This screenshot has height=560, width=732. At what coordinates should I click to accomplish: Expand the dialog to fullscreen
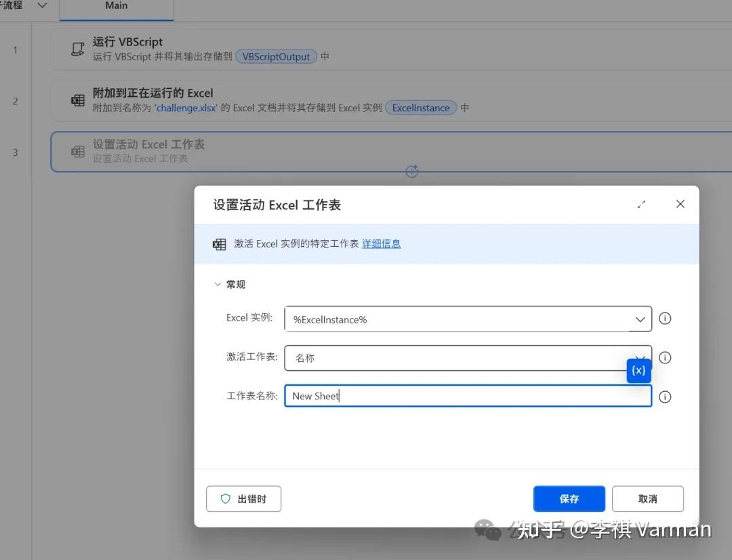(641, 203)
